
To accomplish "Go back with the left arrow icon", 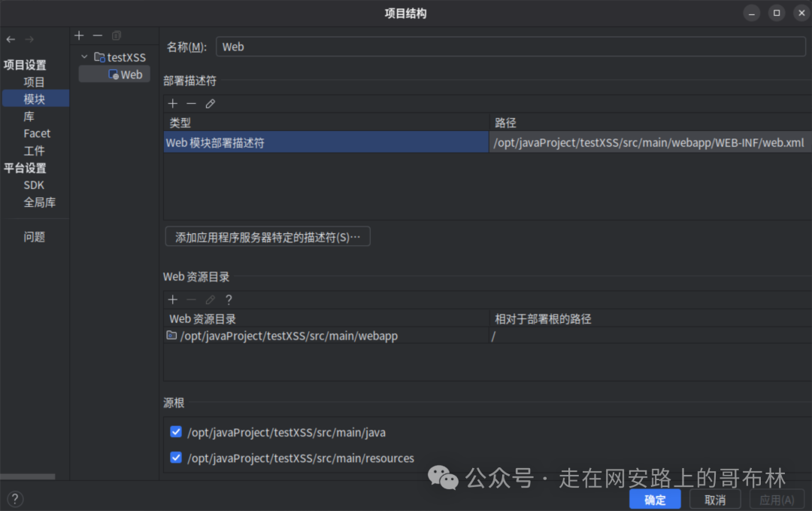I will click(x=11, y=39).
